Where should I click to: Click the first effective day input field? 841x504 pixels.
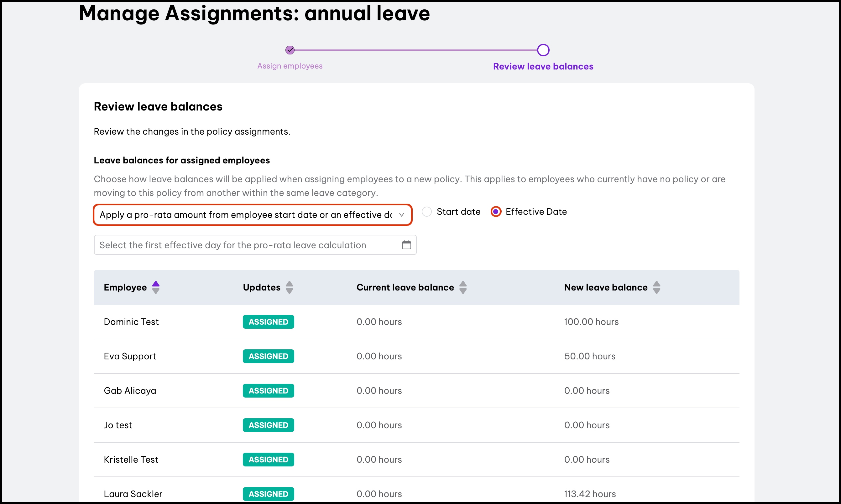click(x=232, y=245)
